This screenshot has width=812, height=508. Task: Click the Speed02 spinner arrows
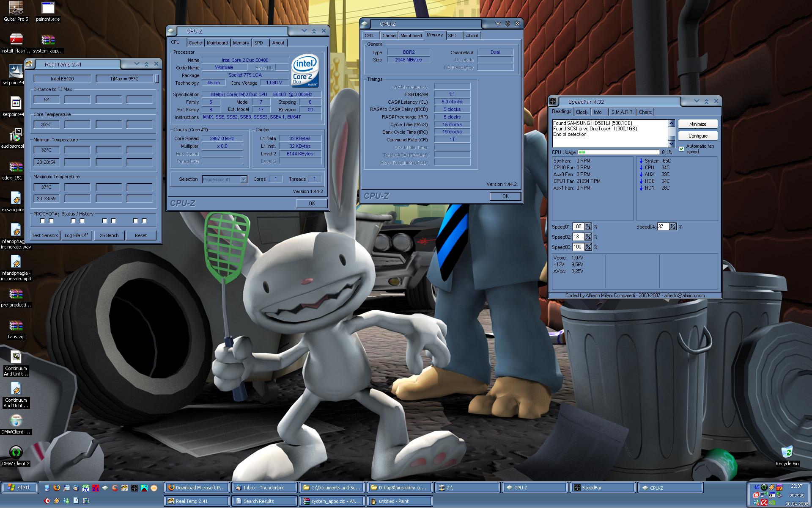[x=588, y=237]
